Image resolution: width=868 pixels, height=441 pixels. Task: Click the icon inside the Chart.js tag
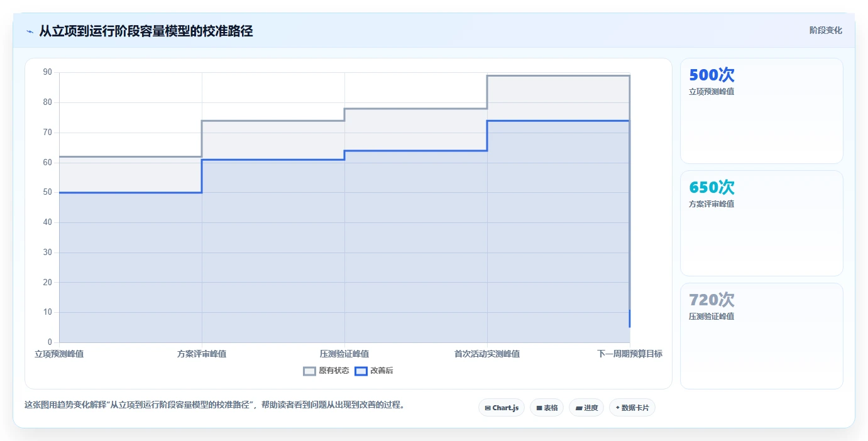[x=488, y=408]
